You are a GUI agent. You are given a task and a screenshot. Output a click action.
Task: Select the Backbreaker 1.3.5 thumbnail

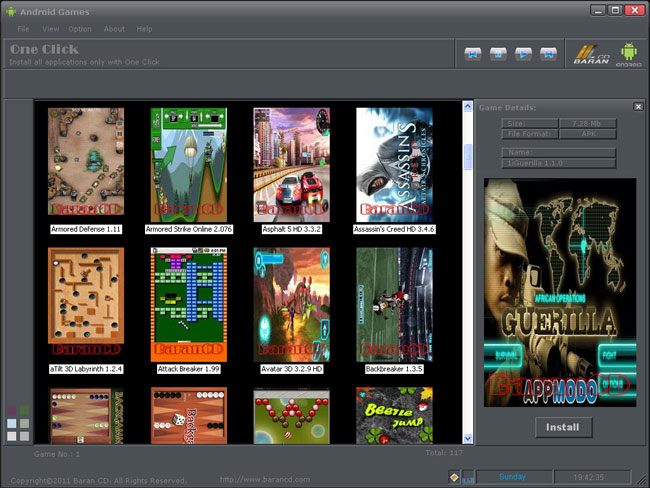pyautogui.click(x=394, y=304)
